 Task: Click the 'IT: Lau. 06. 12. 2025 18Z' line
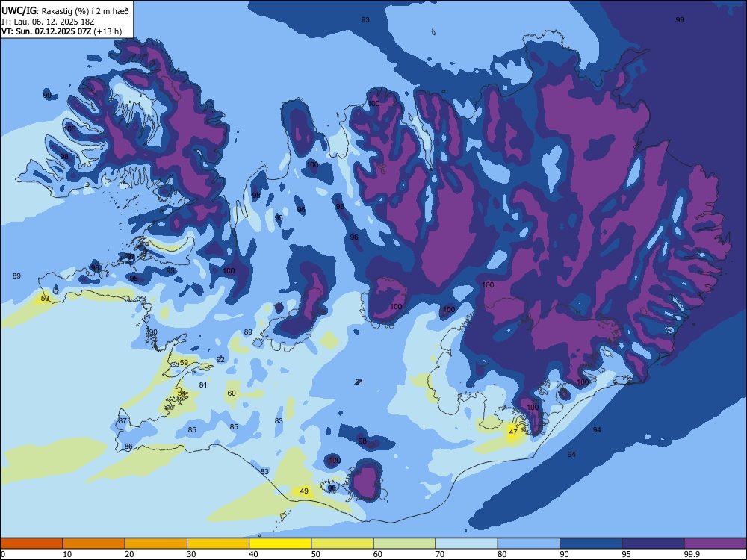[48, 22]
